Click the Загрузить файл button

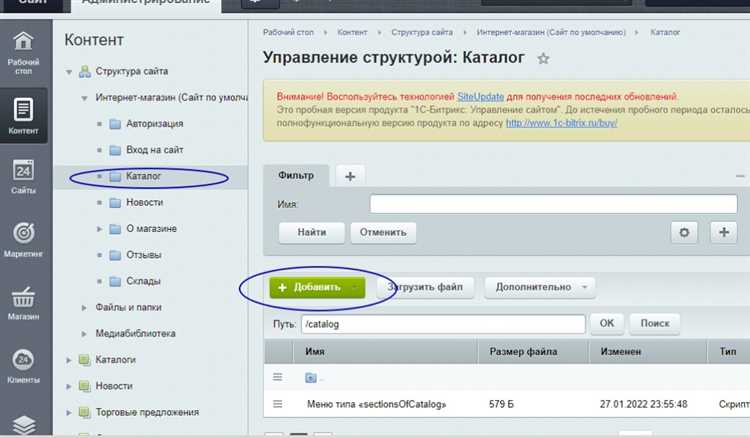pos(425,287)
